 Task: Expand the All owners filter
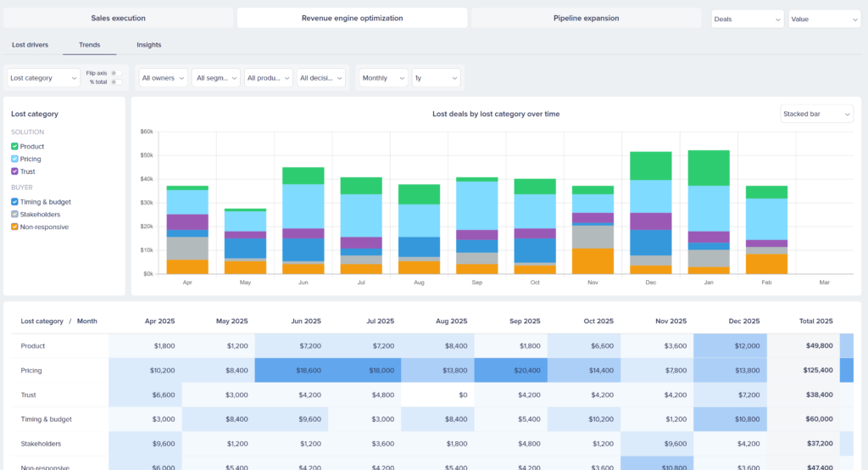click(164, 78)
